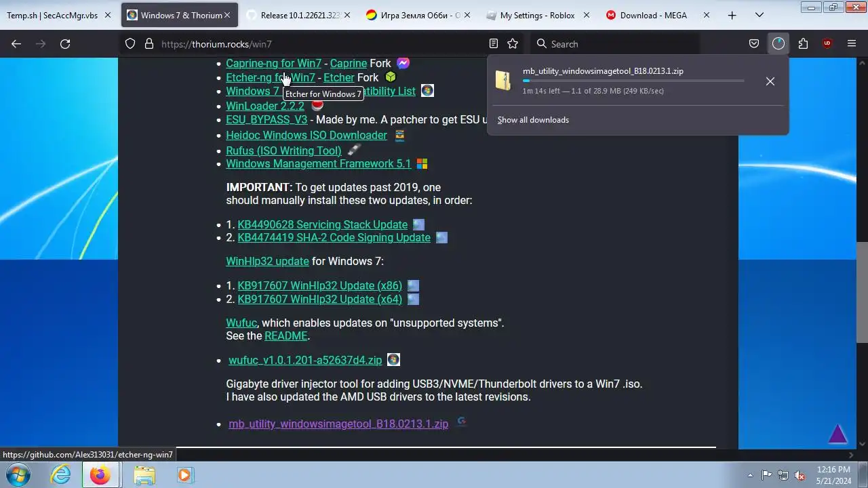Cancel the mb_utility zip download
This screenshot has height=488, width=868.
coord(770,81)
